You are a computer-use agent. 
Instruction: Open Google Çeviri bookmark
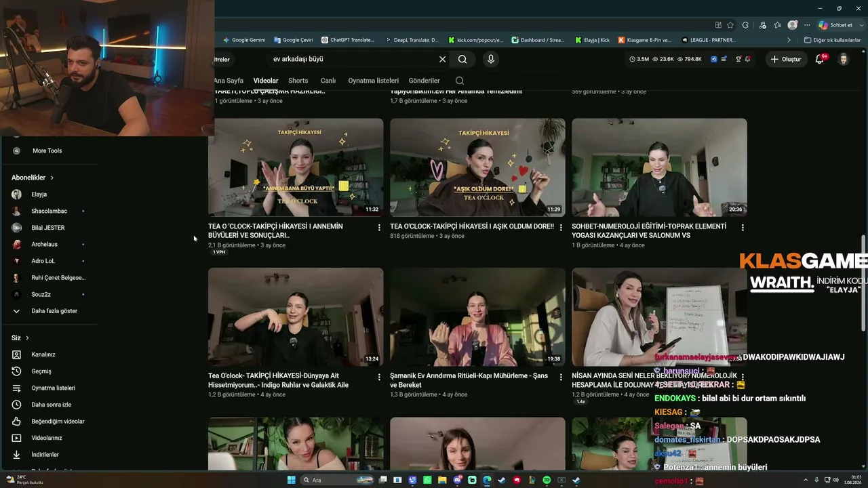tap(293, 40)
